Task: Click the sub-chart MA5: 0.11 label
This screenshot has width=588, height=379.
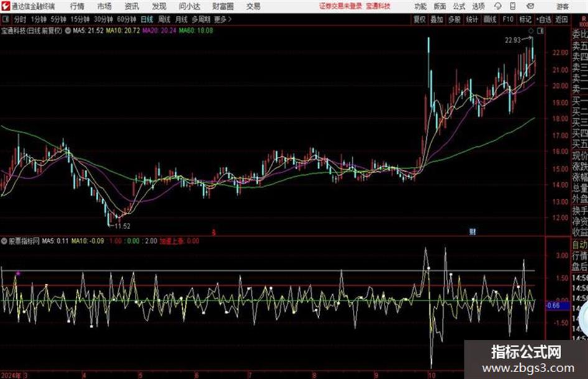Action: coord(55,241)
